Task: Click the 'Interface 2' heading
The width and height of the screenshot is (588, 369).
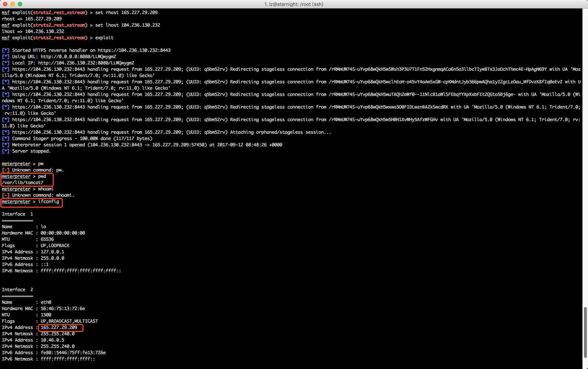Action: 17,290
